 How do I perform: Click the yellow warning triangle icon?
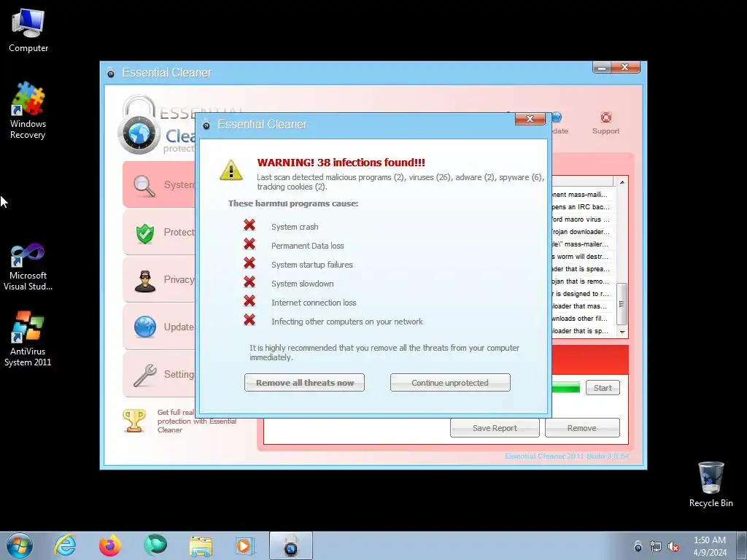(x=231, y=170)
